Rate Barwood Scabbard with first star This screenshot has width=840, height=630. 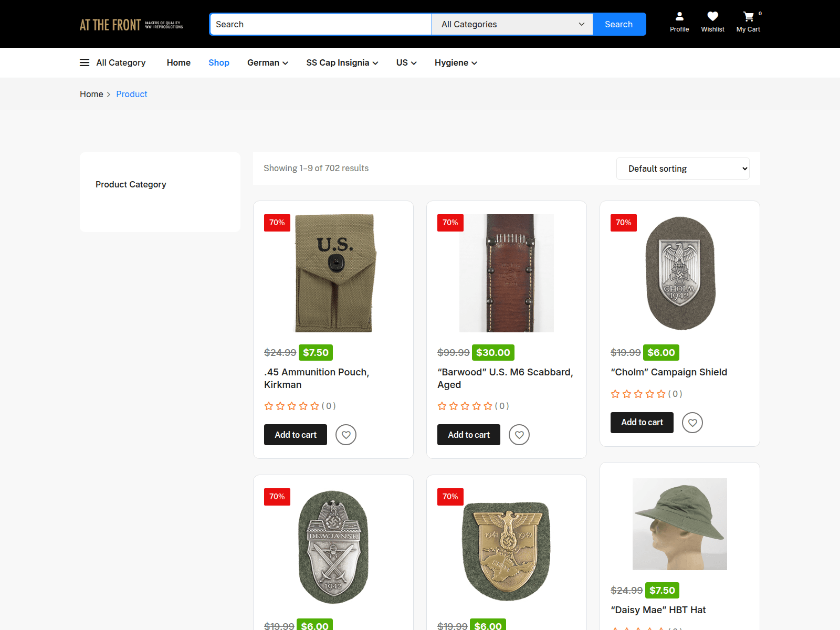(442, 406)
